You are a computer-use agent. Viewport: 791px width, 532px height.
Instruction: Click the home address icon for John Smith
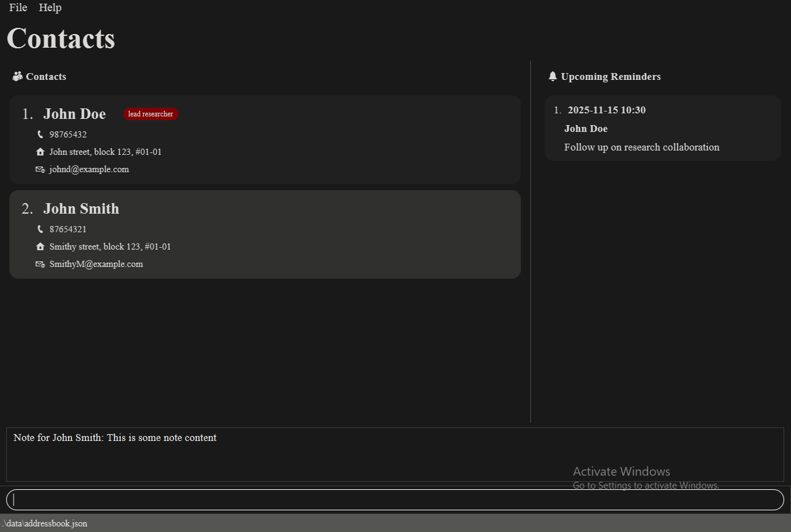click(40, 246)
